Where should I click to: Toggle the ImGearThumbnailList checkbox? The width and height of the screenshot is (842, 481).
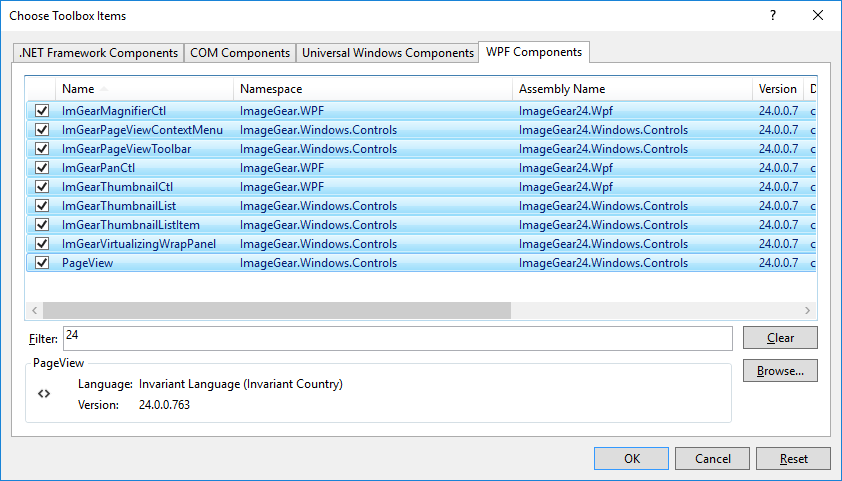coord(42,206)
